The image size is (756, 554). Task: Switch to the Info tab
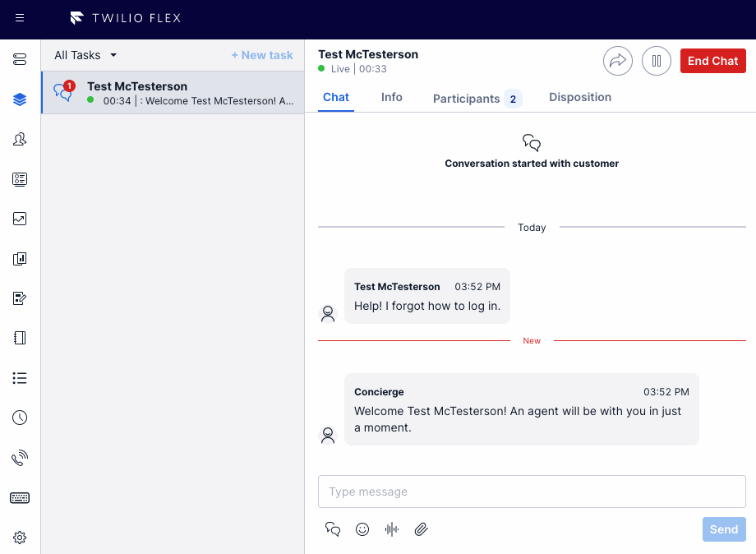(391, 97)
